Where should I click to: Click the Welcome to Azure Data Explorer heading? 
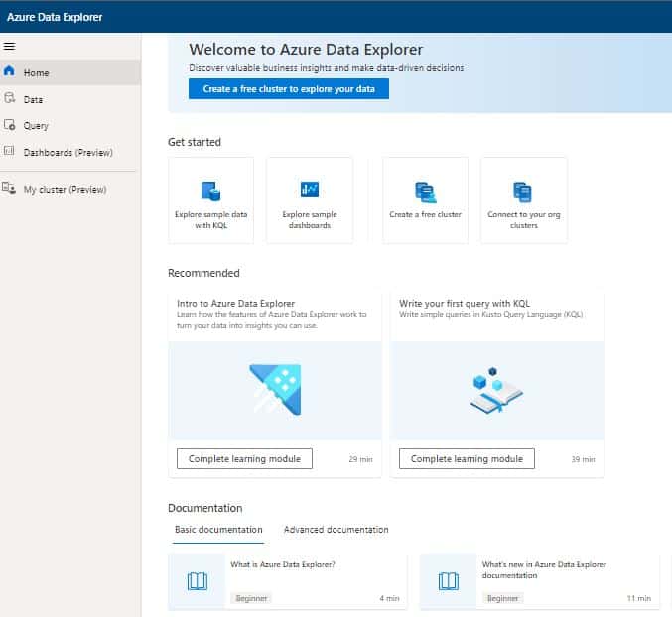(x=306, y=50)
